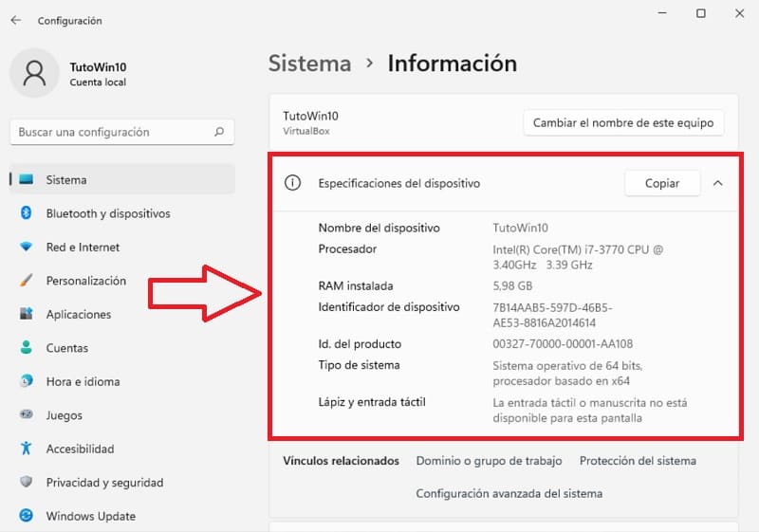Click the Lápiz y entrada táctil label
759x532 pixels.
coord(372,402)
